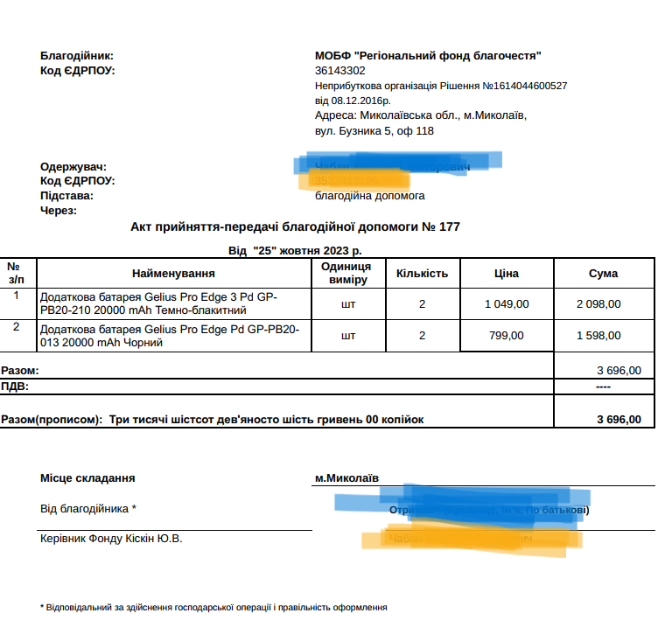
Task: Click the 'Місце складання' label
Action: pos(87,478)
